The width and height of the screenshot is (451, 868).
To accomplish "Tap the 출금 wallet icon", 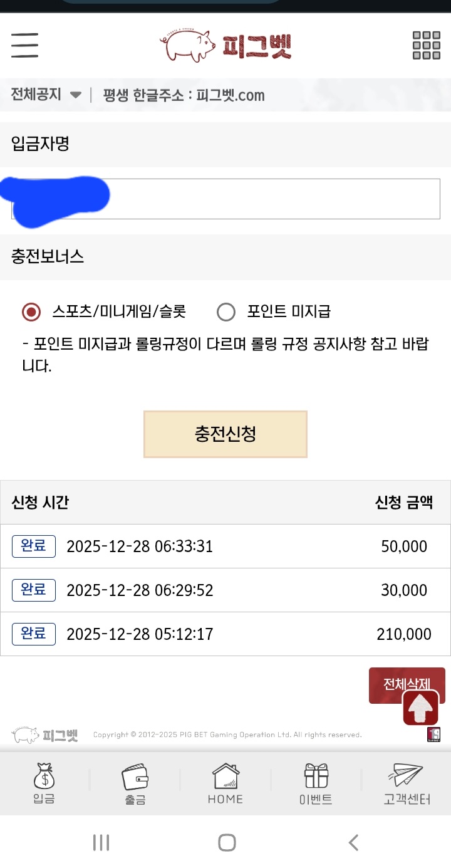I will click(135, 777).
